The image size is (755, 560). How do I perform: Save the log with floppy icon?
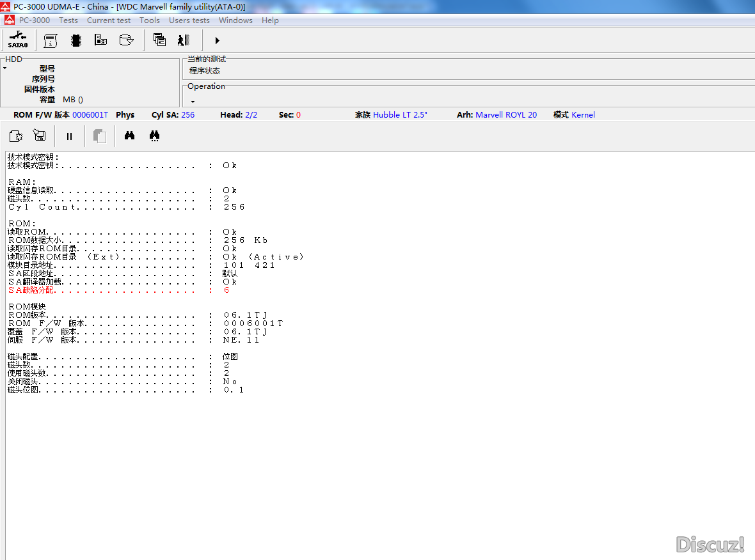40,136
